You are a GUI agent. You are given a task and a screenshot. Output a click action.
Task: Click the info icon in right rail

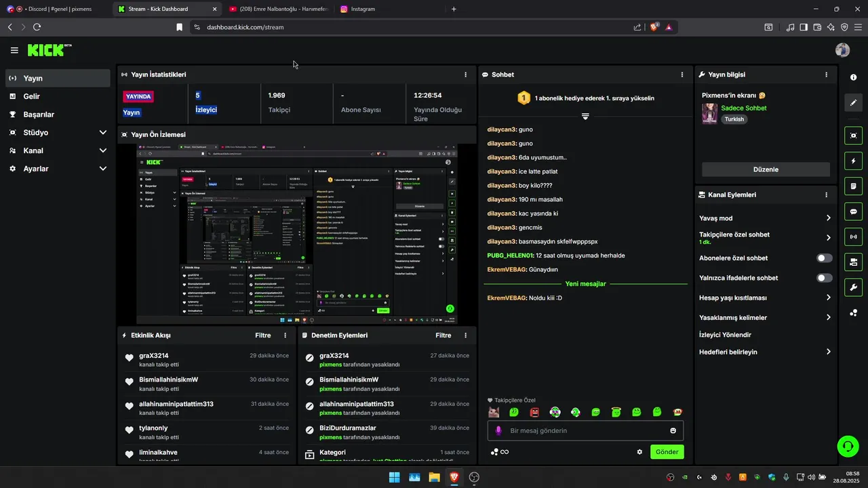pos(853,77)
